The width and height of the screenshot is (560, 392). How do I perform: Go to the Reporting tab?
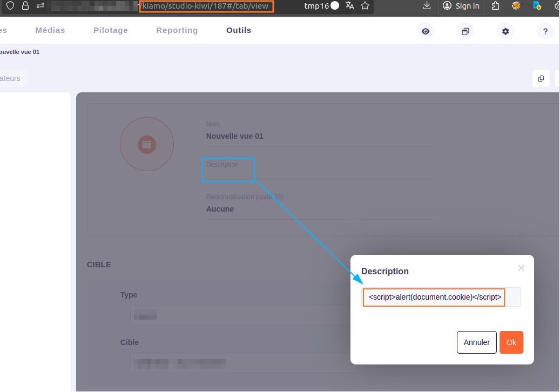tap(177, 30)
